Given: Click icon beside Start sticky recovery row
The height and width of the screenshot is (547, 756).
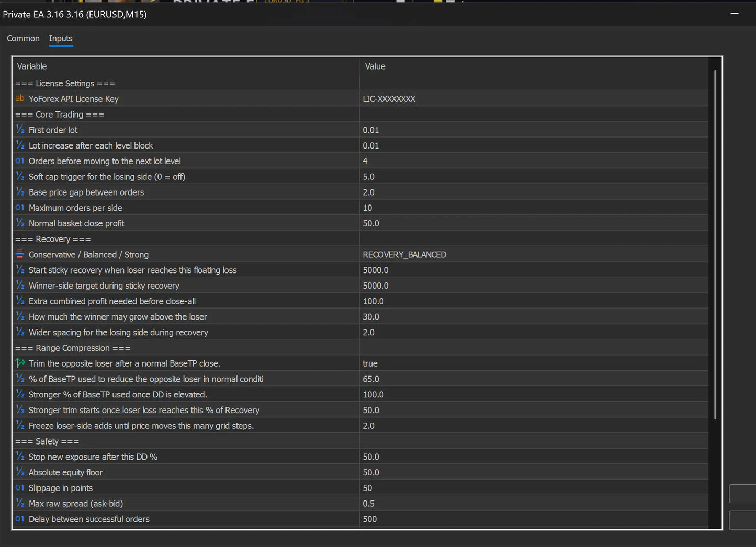Looking at the screenshot, I should click(20, 270).
